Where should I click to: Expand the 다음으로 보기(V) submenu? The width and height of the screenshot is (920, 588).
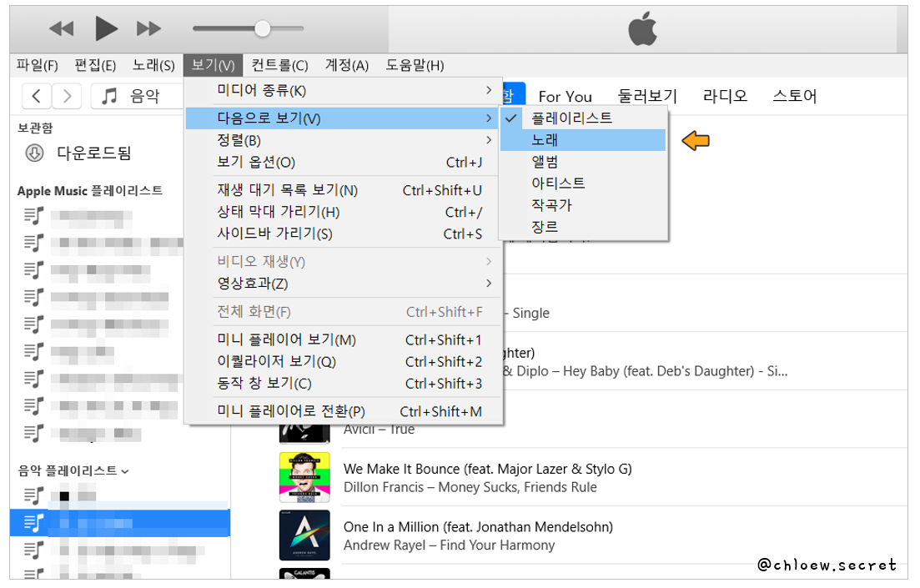tap(344, 118)
